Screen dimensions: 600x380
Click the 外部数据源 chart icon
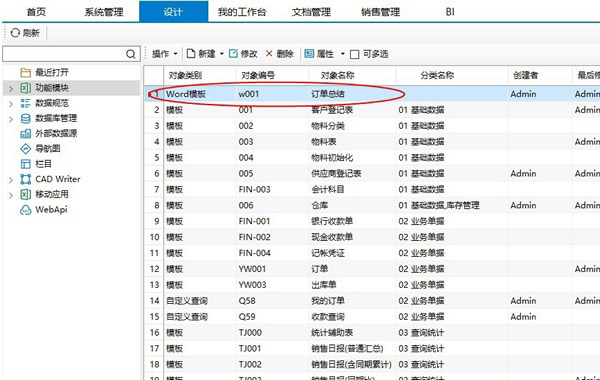[x=26, y=134]
